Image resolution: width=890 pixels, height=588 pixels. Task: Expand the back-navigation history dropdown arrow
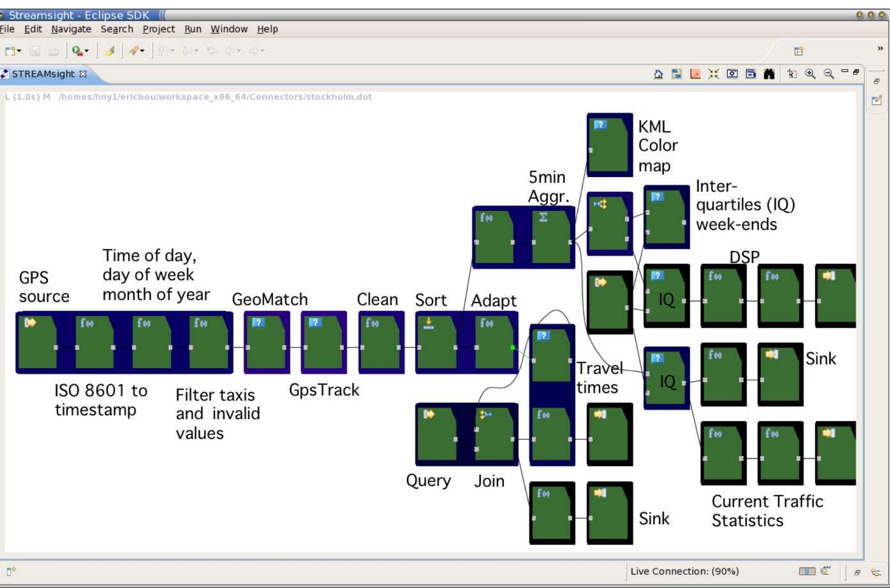[x=238, y=51]
